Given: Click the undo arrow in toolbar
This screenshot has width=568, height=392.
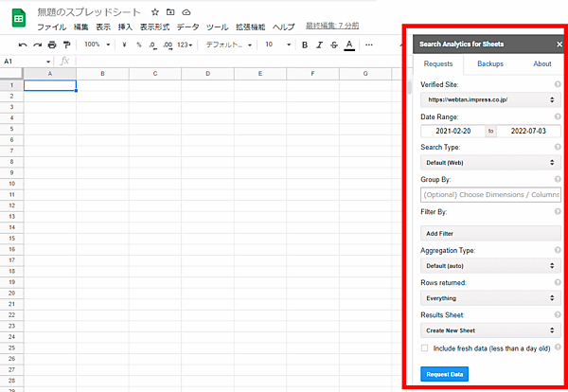Looking at the screenshot, I should 23,45.
